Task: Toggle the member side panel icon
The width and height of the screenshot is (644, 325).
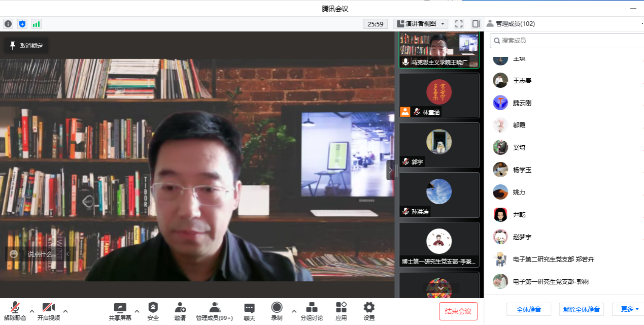Action: pos(476,24)
